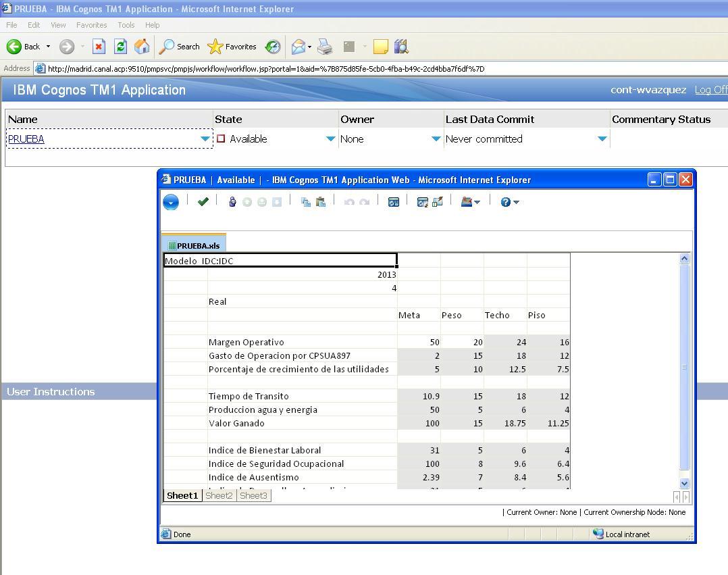Click the Research books icon

coord(401,47)
